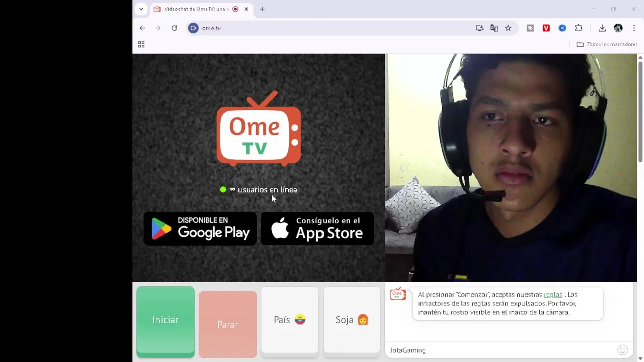Close the Videochat de OmeTV tab
The width and height of the screenshot is (644, 362).
pyautogui.click(x=246, y=9)
